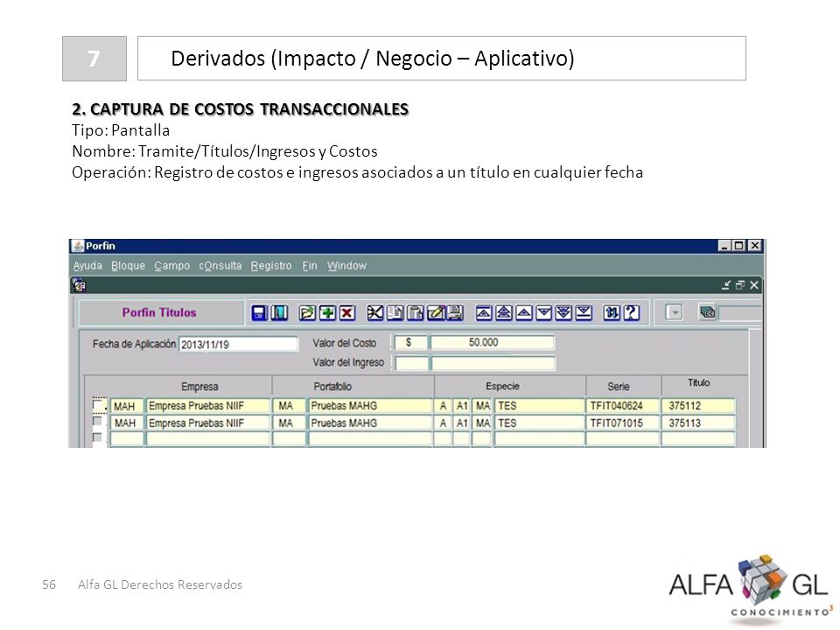The image size is (840, 630).
Task: Click the green plus insert record icon
Action: [x=326, y=313]
